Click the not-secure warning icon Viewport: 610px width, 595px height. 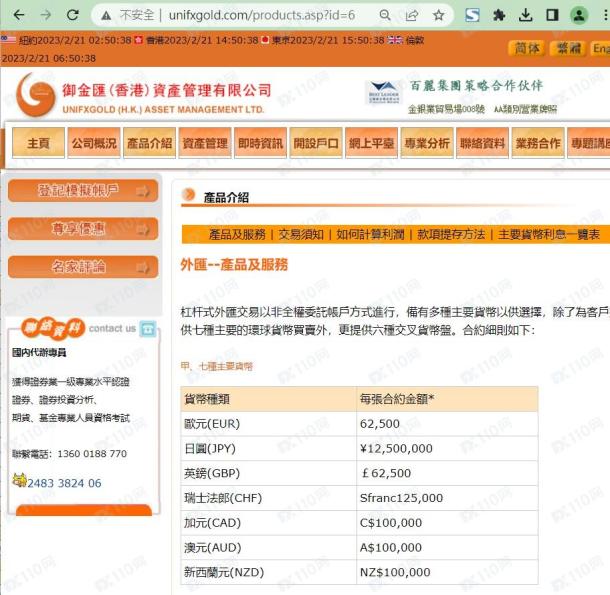[x=106, y=16]
